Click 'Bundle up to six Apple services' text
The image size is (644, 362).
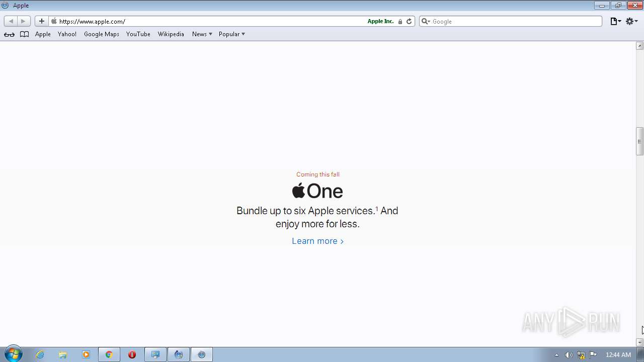pyautogui.click(x=305, y=211)
